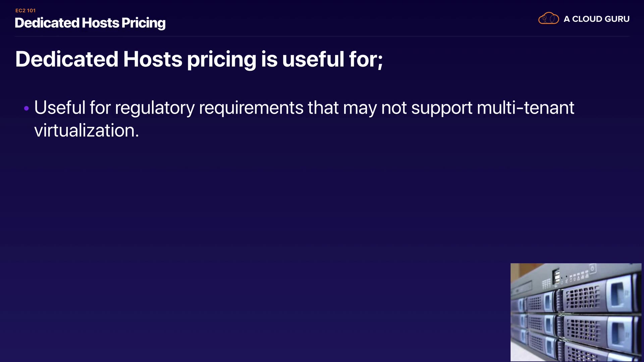Select the "A CLOUD GURU" brand text
This screenshot has width=644, height=362.
point(596,19)
